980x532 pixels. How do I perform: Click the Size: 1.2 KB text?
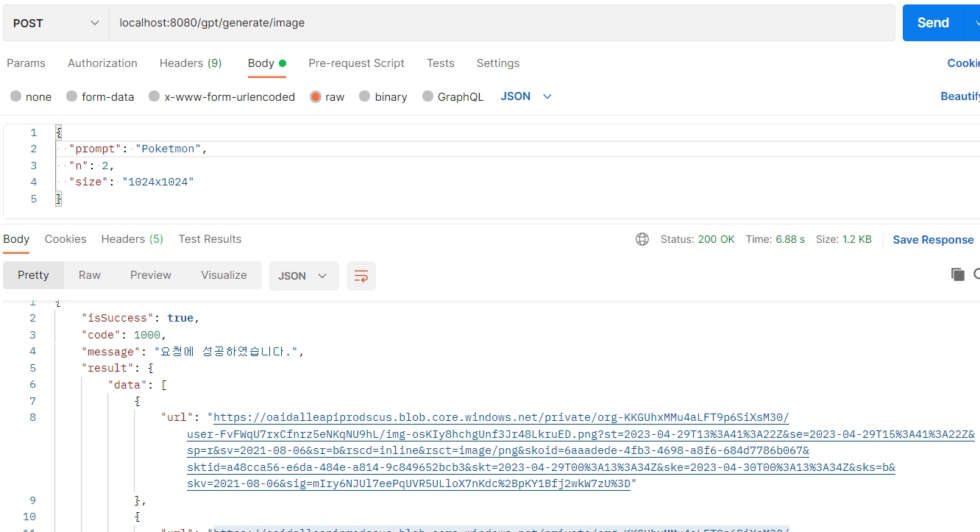[844, 239]
